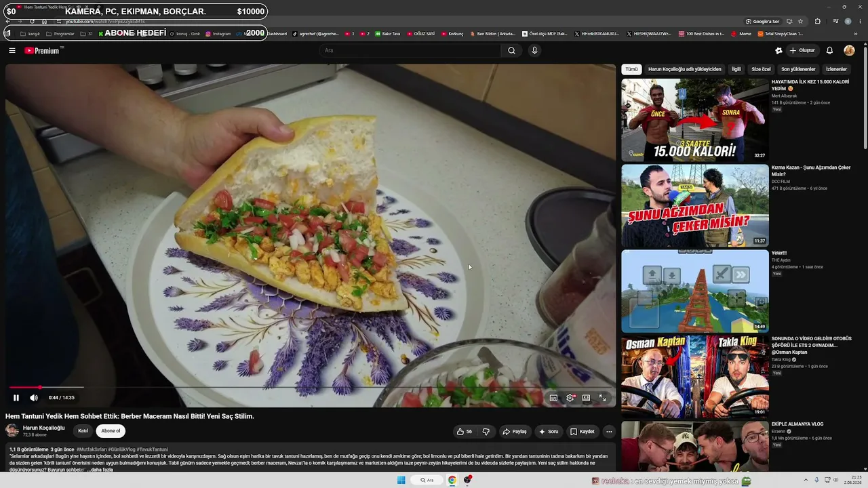Click the #TavukTantuni hashtag
Viewport: 868px width, 488px height.
[x=153, y=449]
